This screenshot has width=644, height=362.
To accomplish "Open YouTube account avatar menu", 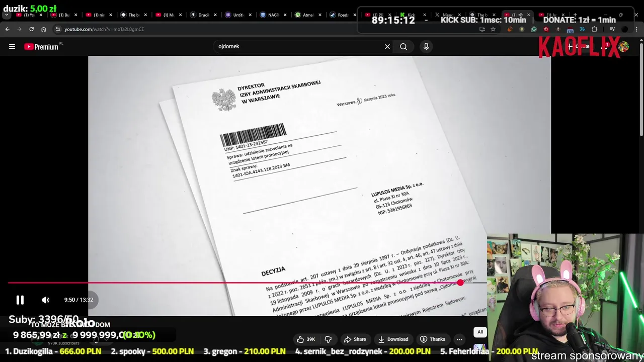I will [x=624, y=47].
